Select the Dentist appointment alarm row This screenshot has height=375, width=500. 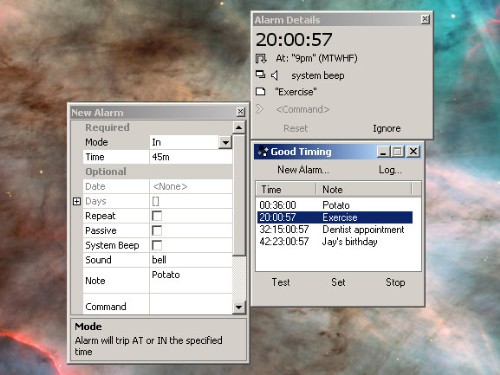pos(335,230)
